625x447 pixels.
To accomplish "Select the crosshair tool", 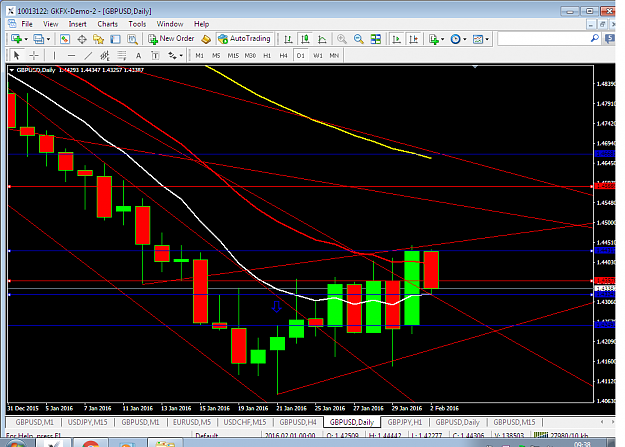I will (x=34, y=55).
